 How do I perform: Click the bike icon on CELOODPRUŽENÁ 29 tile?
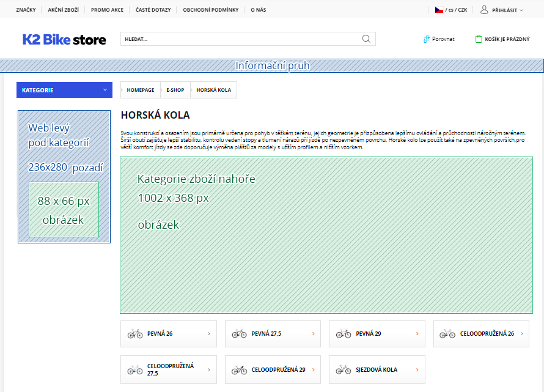[238, 369]
